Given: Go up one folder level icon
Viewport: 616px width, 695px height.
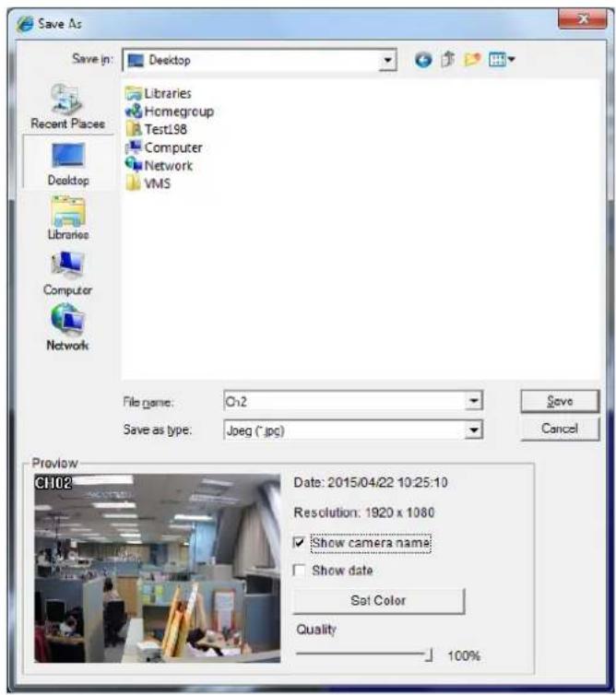Looking at the screenshot, I should 448,59.
